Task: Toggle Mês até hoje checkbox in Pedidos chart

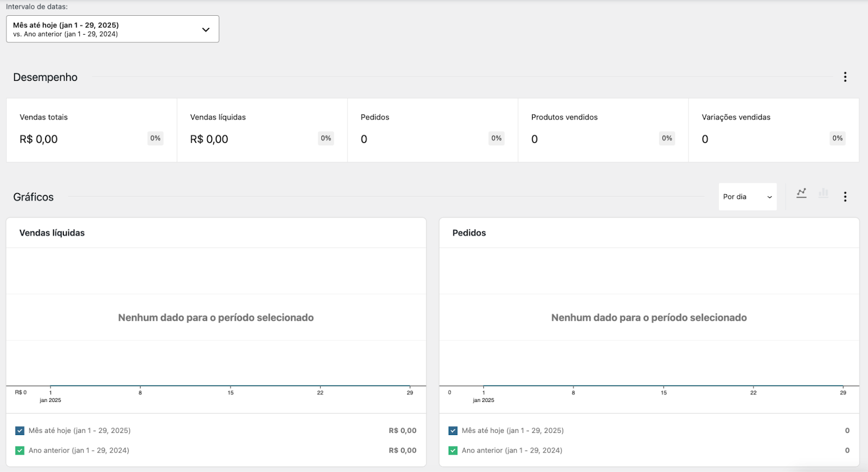Action: (x=453, y=431)
